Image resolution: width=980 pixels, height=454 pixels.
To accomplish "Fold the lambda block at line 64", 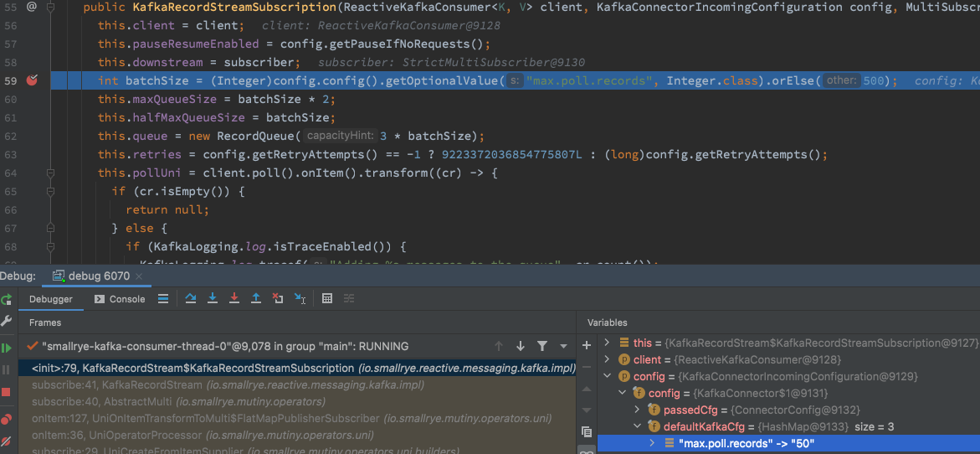I will coord(51,172).
